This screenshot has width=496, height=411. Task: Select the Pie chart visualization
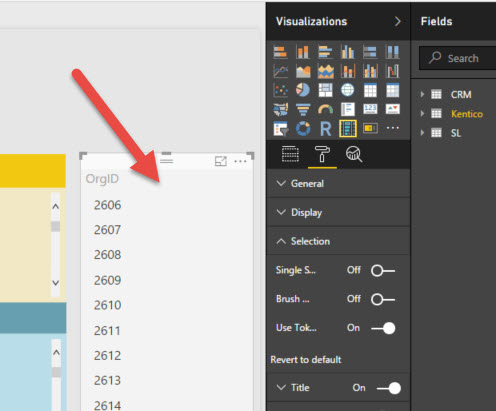click(x=303, y=90)
